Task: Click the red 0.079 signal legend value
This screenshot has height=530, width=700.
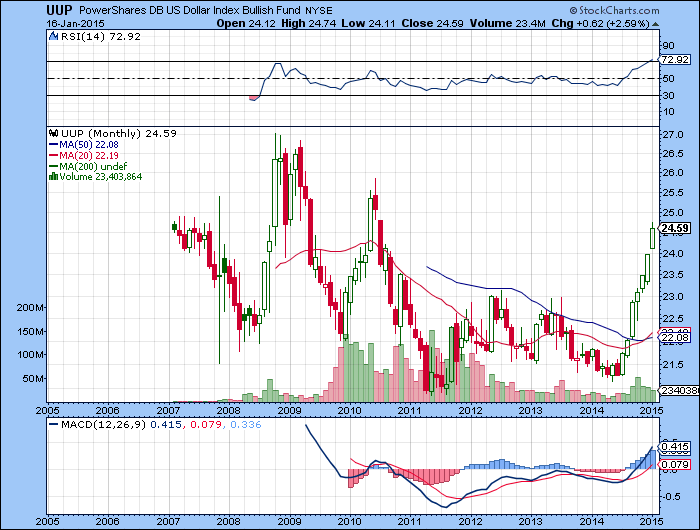Action: pos(206,424)
